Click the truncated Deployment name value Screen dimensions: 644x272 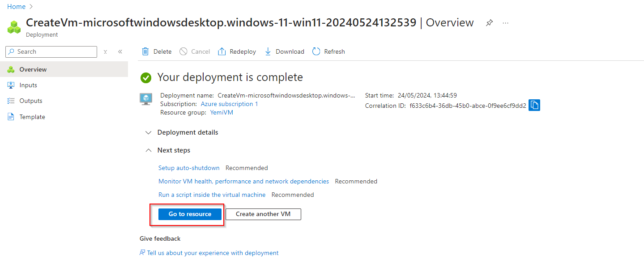pyautogui.click(x=286, y=95)
